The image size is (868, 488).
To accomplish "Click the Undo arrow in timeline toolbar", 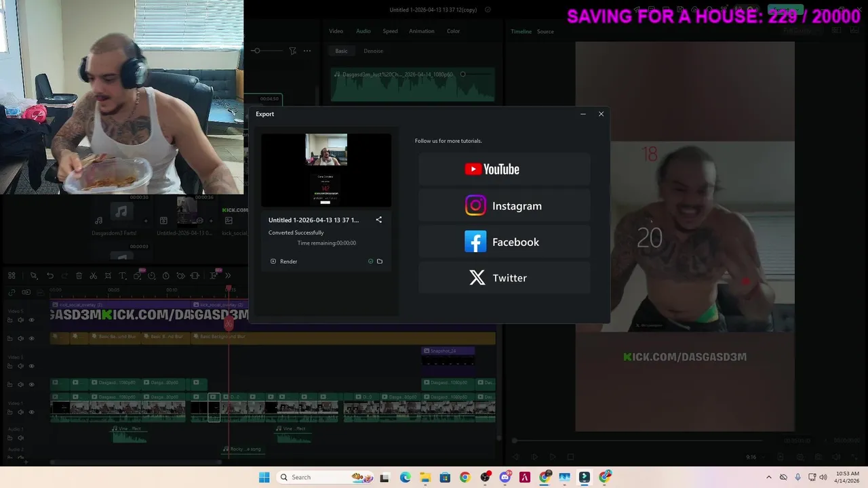I will point(50,276).
